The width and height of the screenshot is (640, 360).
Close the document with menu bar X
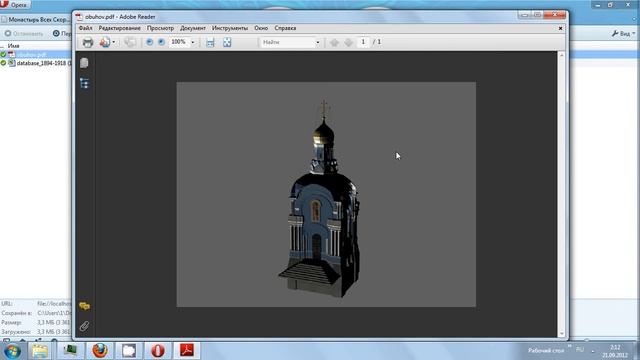[560, 28]
